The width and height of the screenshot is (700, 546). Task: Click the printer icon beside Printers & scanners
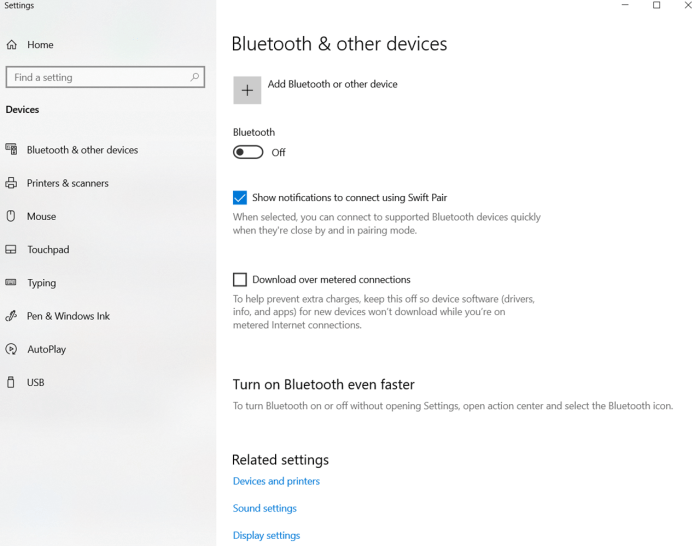[11, 183]
